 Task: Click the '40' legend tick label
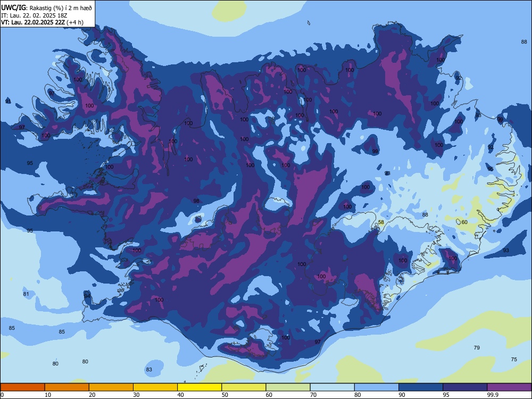[180, 395]
